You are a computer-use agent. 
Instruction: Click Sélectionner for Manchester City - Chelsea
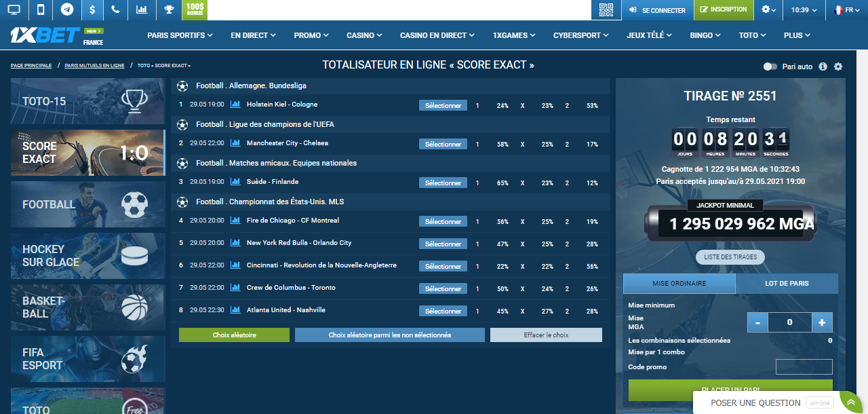pyautogui.click(x=443, y=144)
